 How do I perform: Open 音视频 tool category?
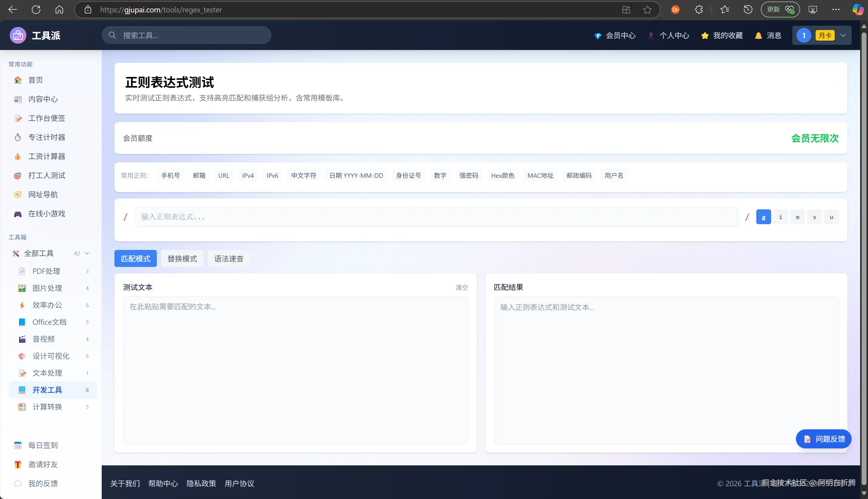coord(53,339)
